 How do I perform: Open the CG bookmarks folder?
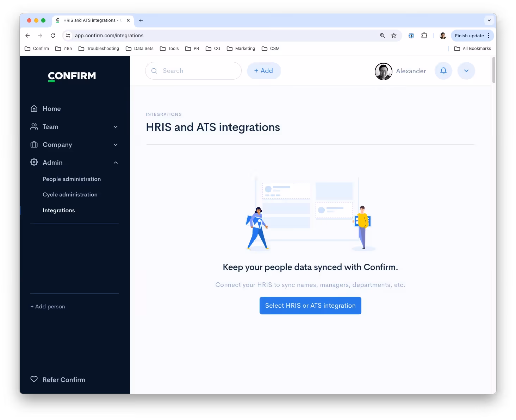coord(213,49)
